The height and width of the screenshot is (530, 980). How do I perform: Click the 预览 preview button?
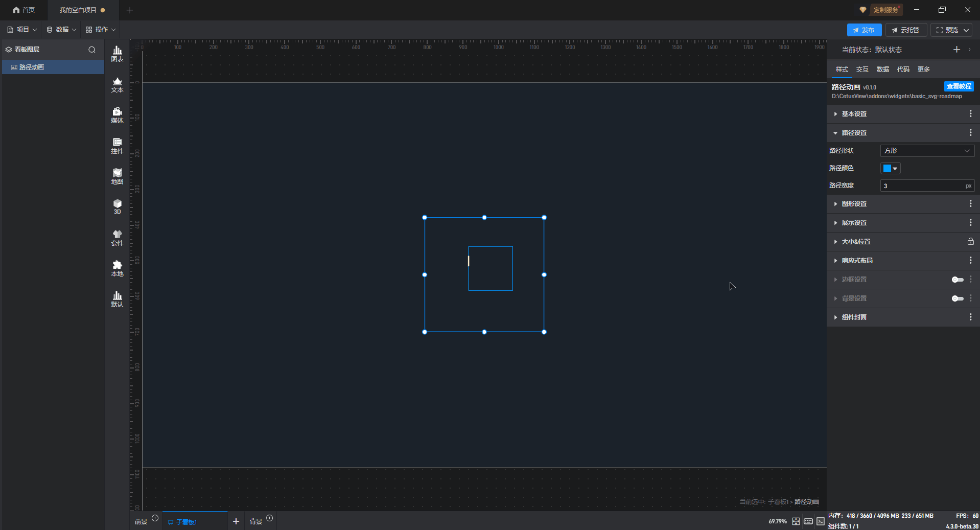947,30
